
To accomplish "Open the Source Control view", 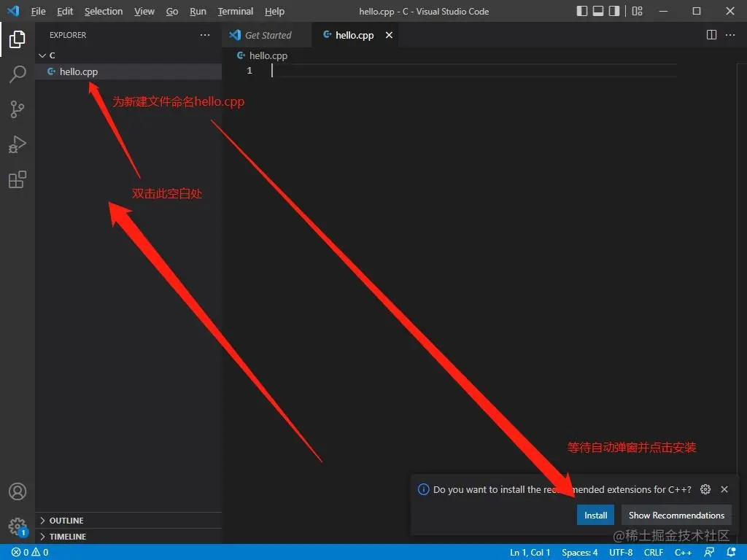I will pyautogui.click(x=18, y=109).
